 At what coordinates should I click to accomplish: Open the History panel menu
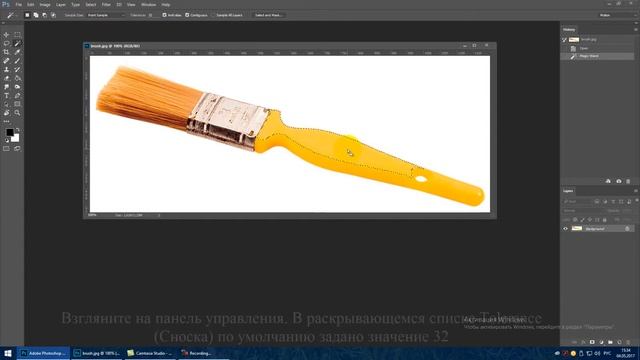(x=636, y=29)
